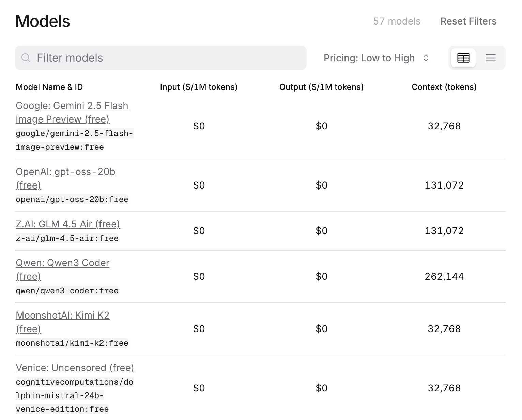Click Reset Filters
This screenshot has width=522, height=420.
pos(468,21)
